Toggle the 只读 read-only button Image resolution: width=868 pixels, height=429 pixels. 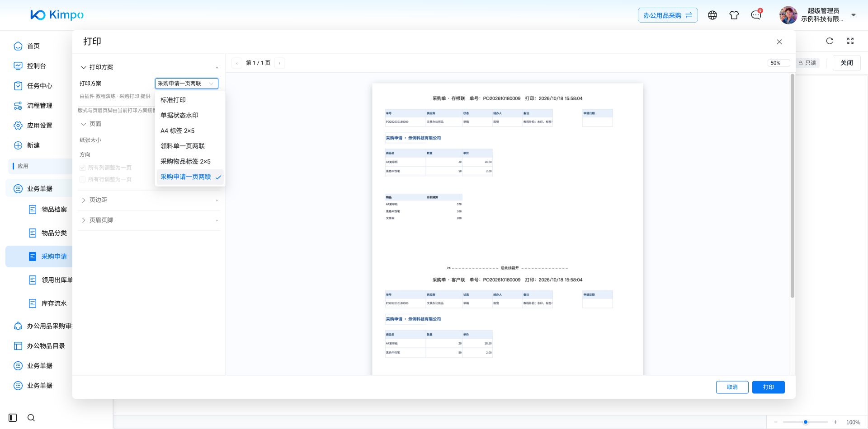(807, 63)
